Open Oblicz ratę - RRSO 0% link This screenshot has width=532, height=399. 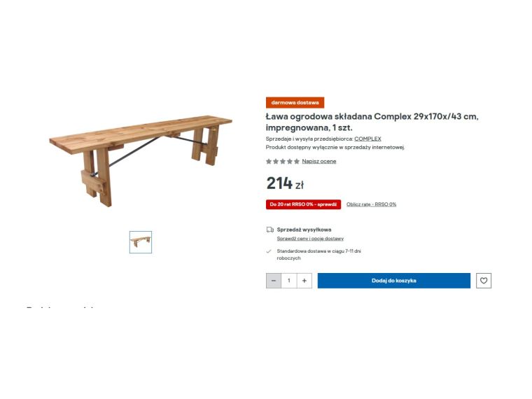coord(371,204)
